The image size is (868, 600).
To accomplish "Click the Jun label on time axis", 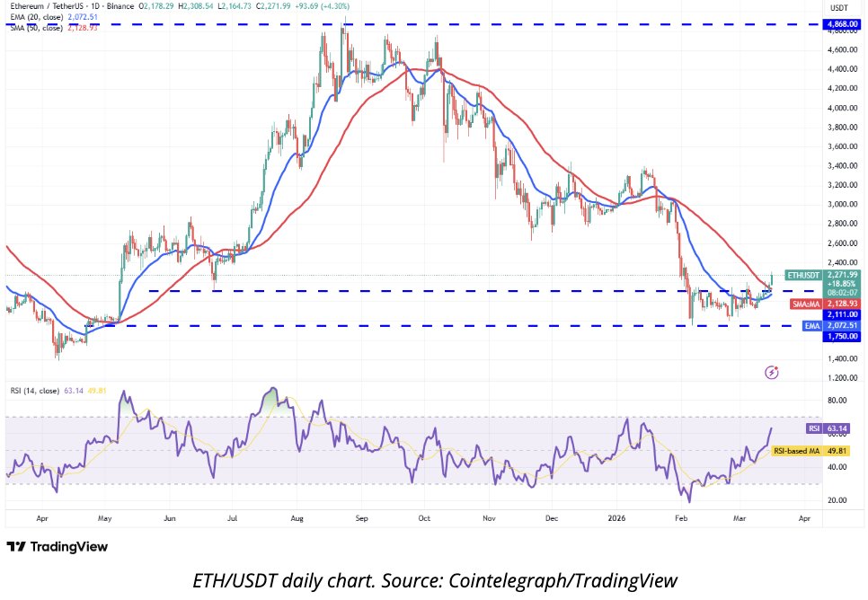I will coord(170,518).
